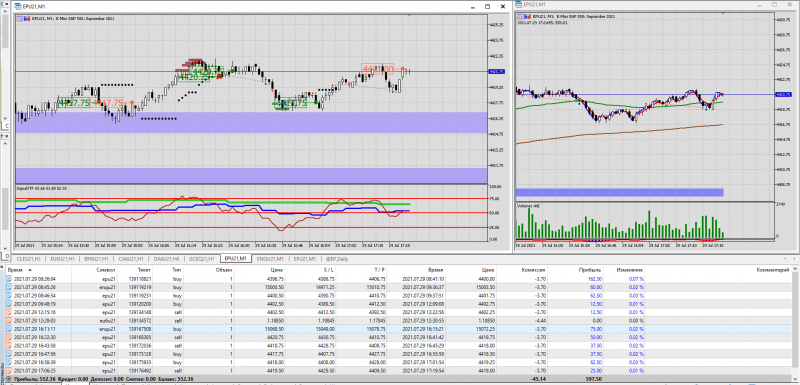The width and height of the screenshot is (800, 385).
Task: Click the buy deal icon for ticket 139118821
Action: point(10,279)
